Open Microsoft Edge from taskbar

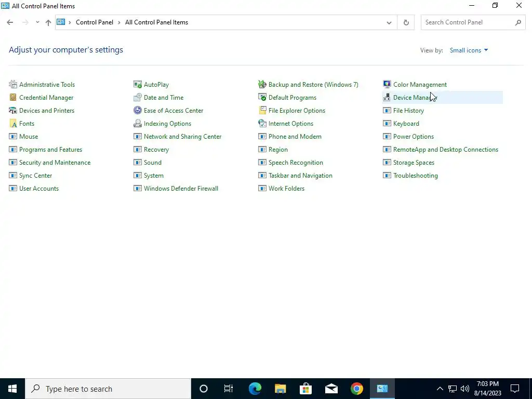[x=255, y=389]
